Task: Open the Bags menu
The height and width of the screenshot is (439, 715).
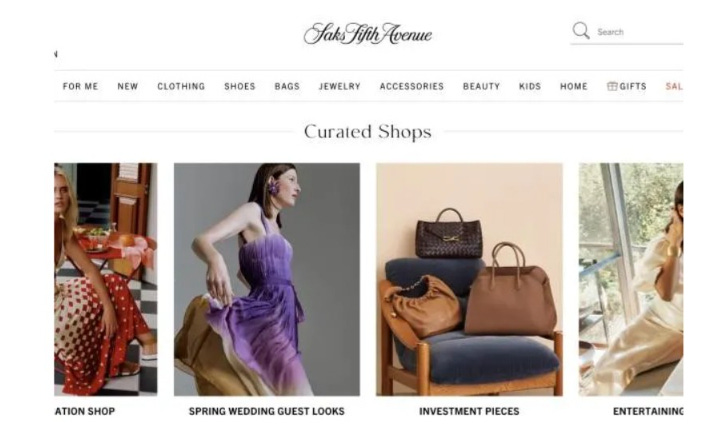Action: [287, 86]
